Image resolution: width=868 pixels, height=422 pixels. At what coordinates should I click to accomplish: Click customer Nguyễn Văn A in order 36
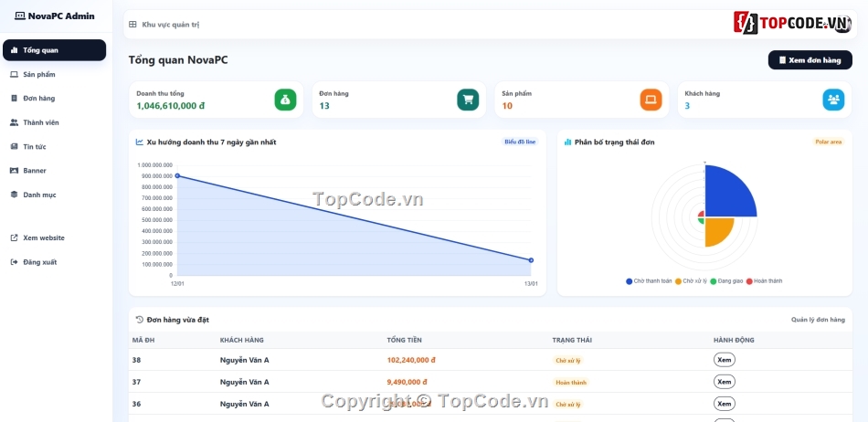coord(244,405)
